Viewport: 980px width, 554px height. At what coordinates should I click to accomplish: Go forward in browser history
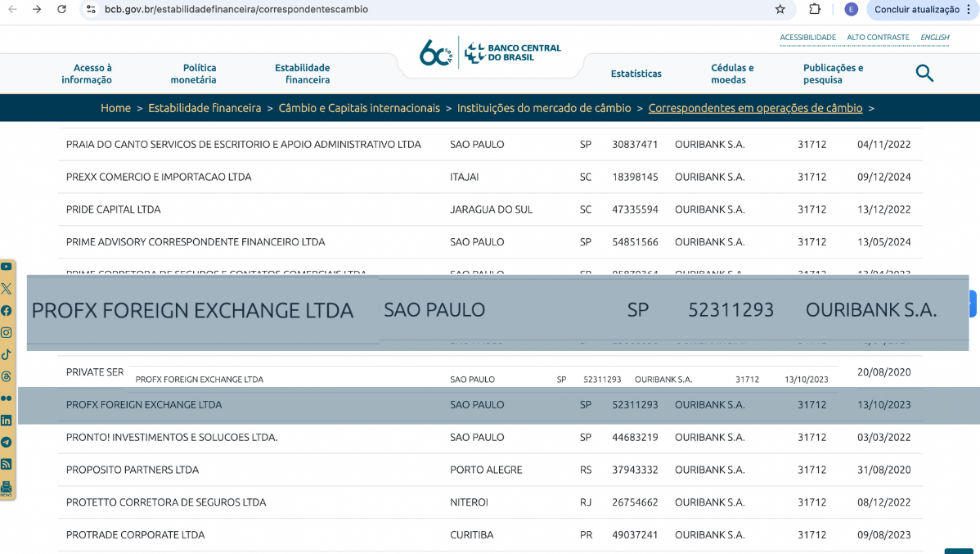37,9
